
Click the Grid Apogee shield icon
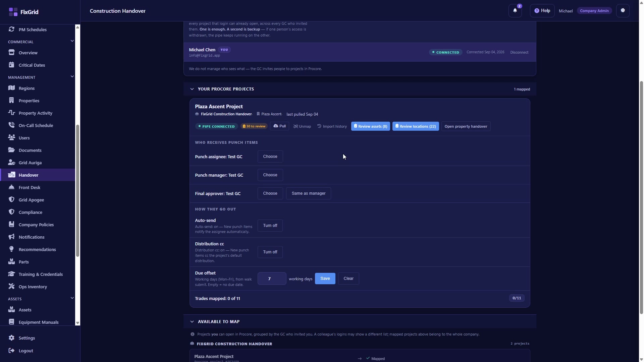click(x=11, y=199)
